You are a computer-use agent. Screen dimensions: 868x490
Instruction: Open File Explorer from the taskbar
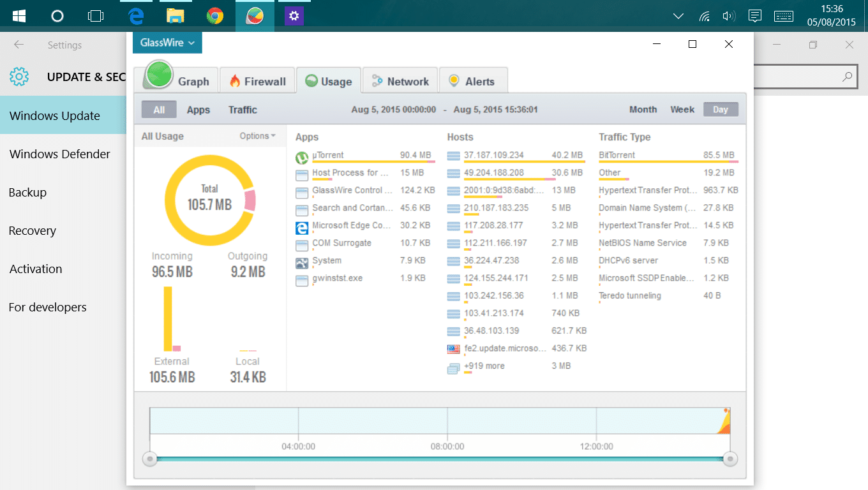pos(176,16)
